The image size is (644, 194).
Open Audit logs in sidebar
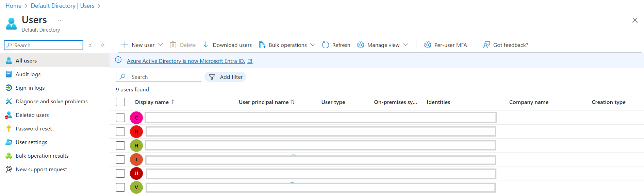click(28, 74)
